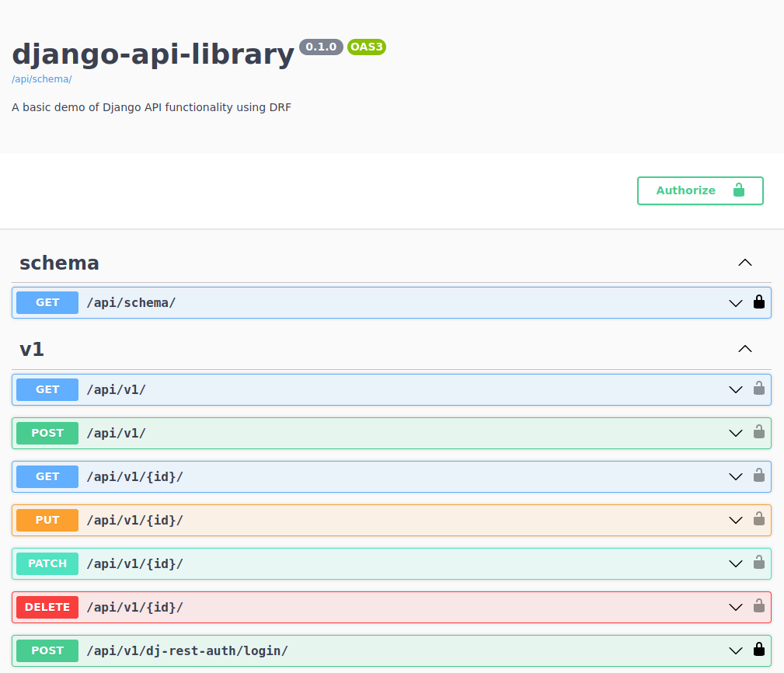Click the schema section heading

pos(59,263)
